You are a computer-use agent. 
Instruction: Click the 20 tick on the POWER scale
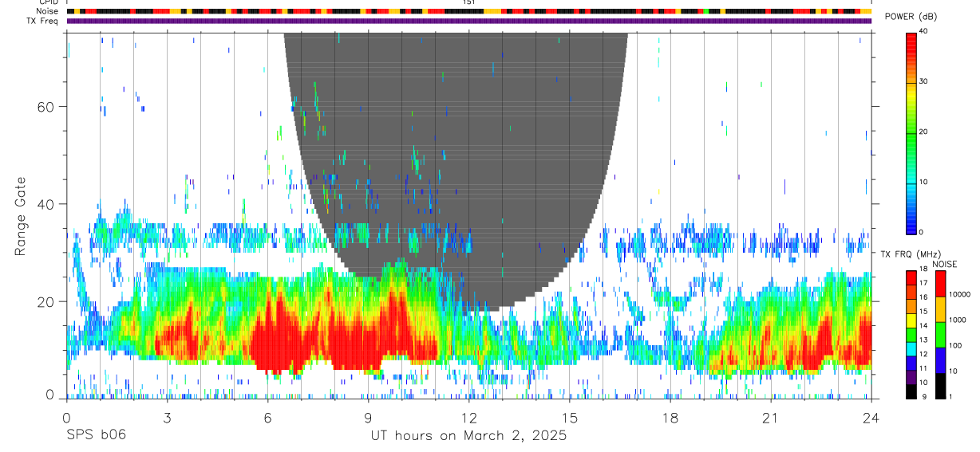click(x=923, y=132)
